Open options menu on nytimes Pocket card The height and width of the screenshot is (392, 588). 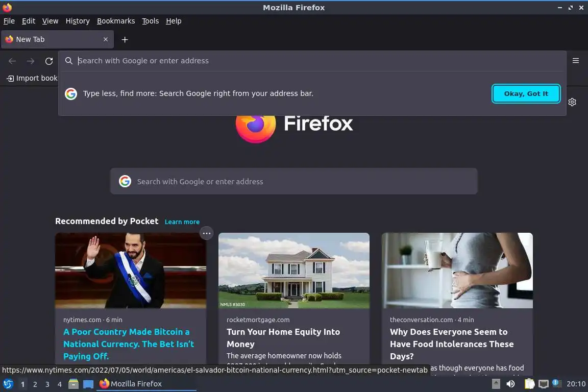pyautogui.click(x=206, y=233)
